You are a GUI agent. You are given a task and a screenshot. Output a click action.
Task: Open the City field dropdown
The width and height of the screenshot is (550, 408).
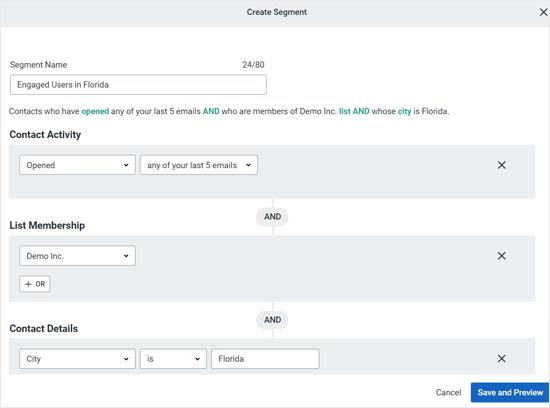[x=77, y=359]
